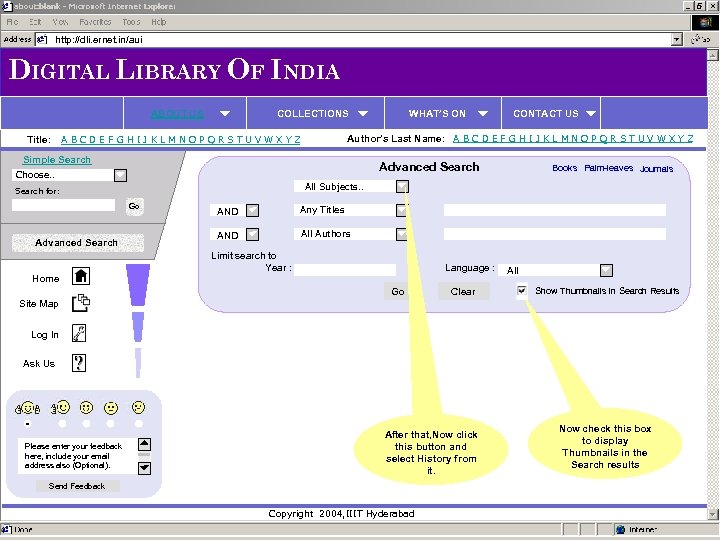The image size is (720, 540).
Task: Expand the COLLECTIONS menu arrow
Action: [363, 113]
